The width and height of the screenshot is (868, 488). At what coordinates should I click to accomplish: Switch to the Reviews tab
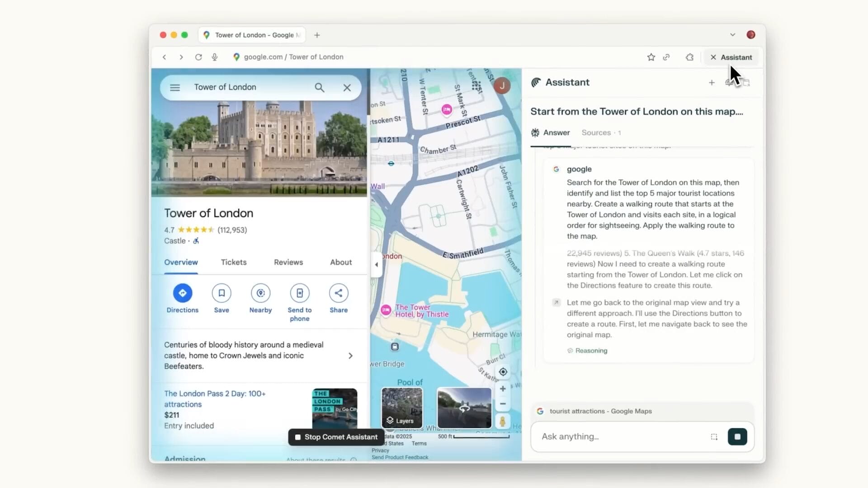pos(288,263)
